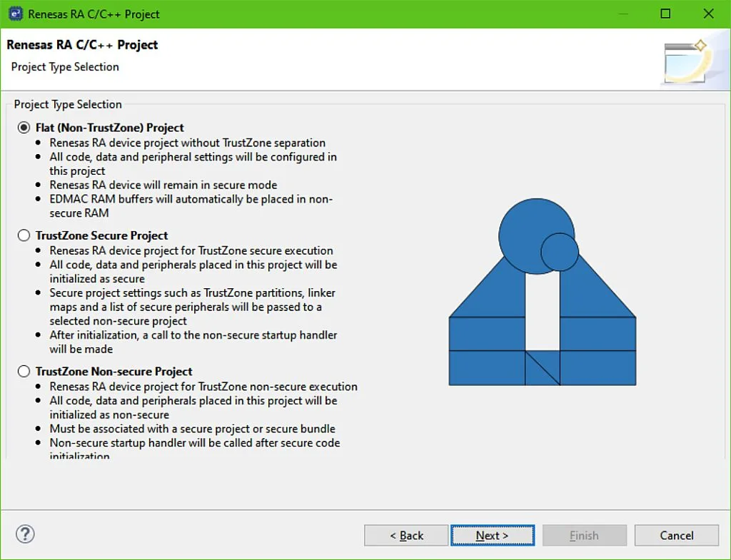Click the Renesas RA C/C++ Project header title
This screenshot has height=560, width=731.
pyautogui.click(x=82, y=44)
